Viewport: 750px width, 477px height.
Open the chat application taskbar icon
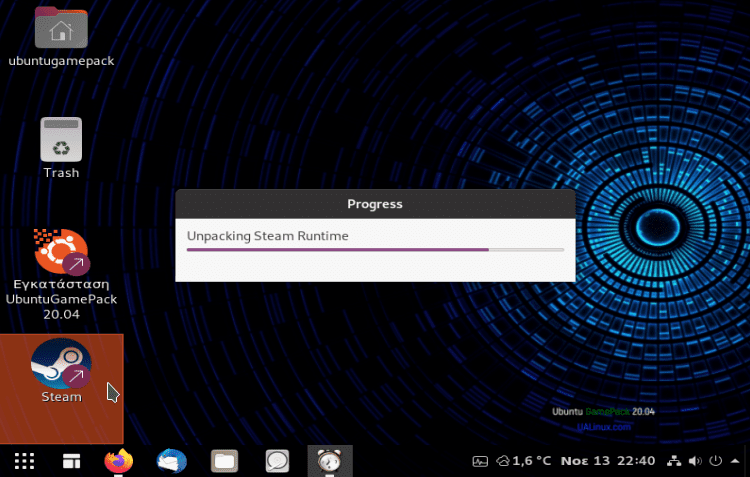click(277, 461)
